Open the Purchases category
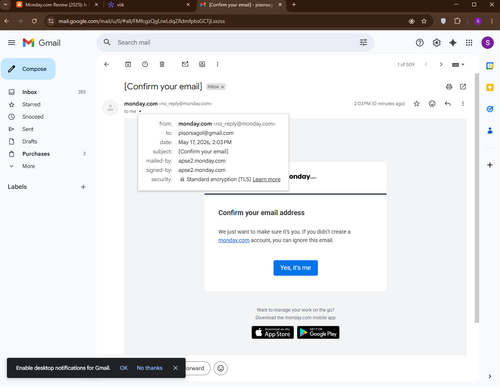Viewport: 500px width, 387px height. point(47,154)
